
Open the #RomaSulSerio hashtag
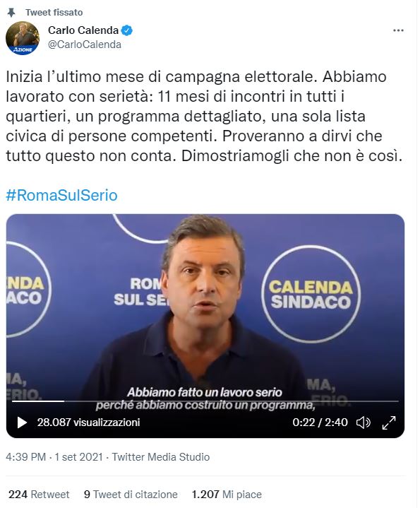click(62, 196)
